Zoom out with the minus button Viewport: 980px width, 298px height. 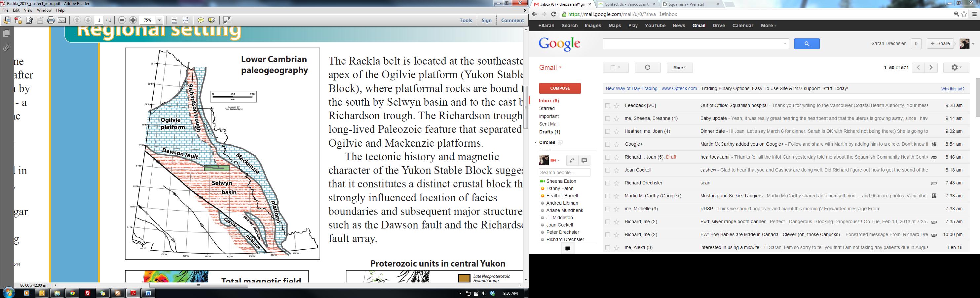point(122,20)
